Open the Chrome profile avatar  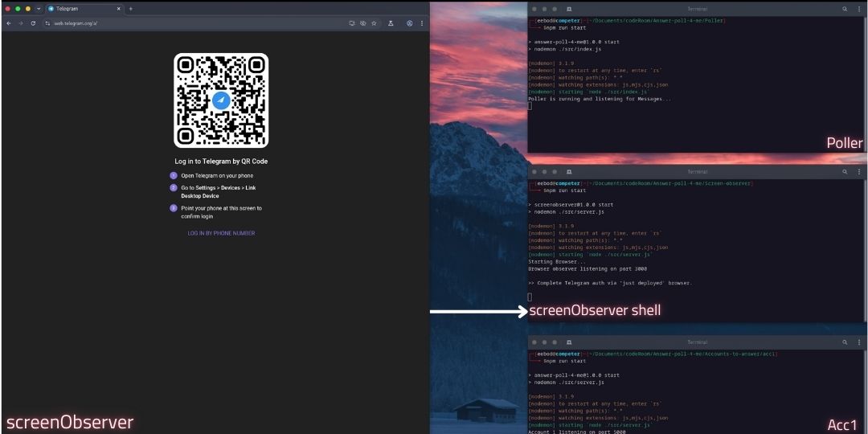[x=410, y=23]
